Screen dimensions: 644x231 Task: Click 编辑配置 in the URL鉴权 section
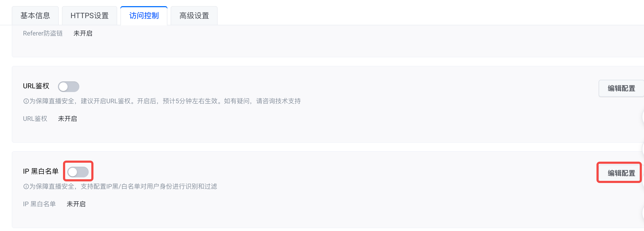click(621, 88)
